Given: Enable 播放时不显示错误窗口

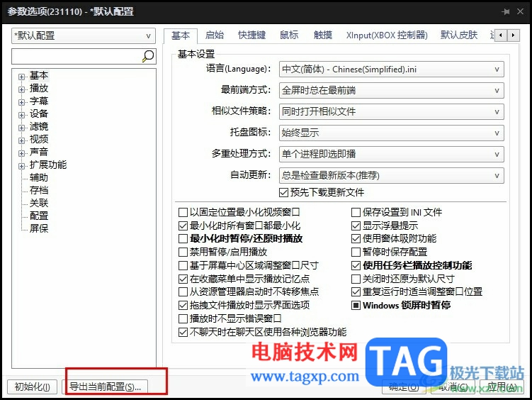Looking at the screenshot, I should coord(183,318).
